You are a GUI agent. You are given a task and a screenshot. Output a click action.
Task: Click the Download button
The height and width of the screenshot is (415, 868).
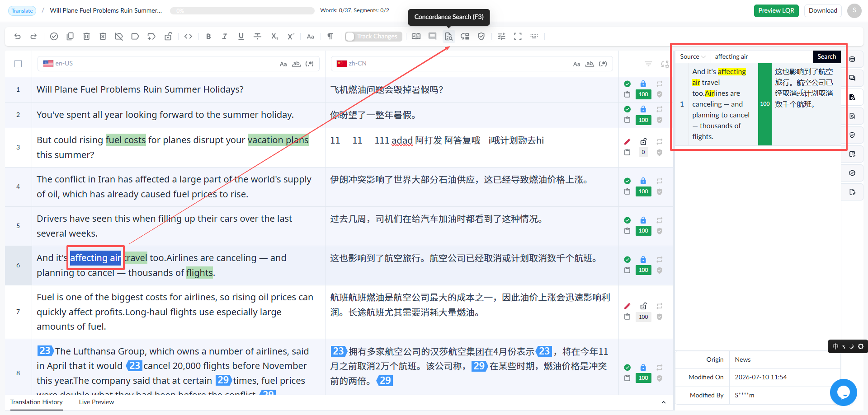823,11
